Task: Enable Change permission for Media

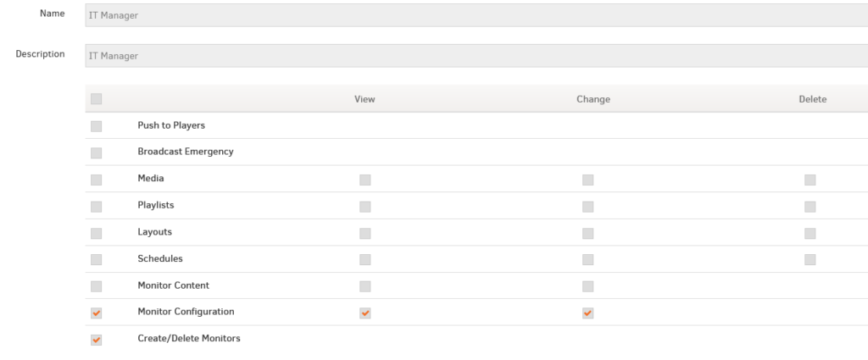Action: pyautogui.click(x=588, y=180)
